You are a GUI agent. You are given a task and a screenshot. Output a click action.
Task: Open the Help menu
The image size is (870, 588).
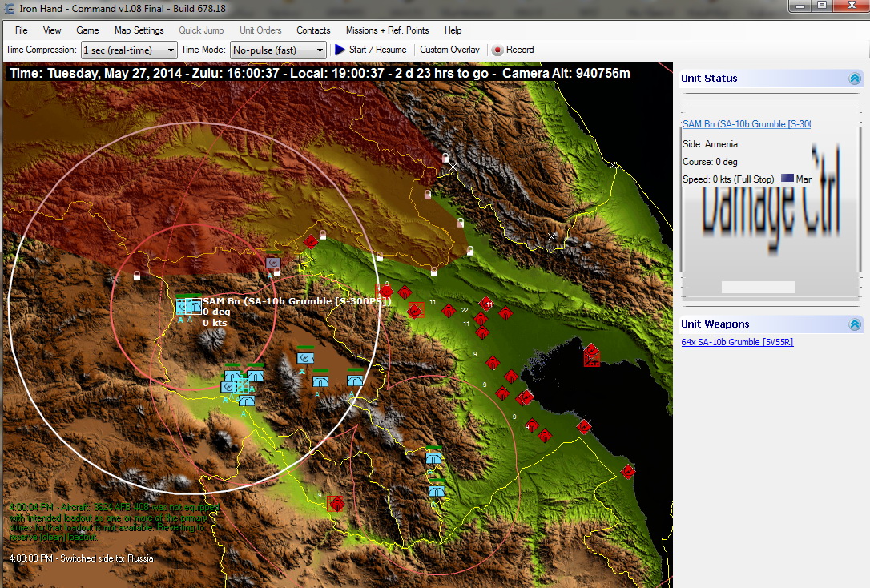[453, 30]
